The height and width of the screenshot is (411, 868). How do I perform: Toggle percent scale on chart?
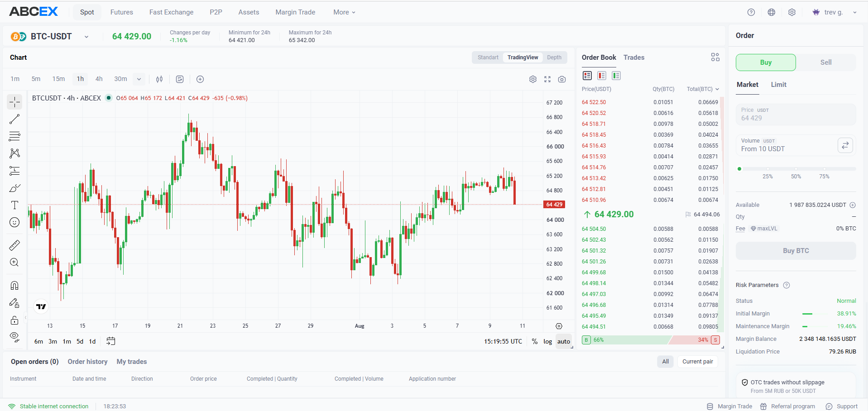point(535,341)
